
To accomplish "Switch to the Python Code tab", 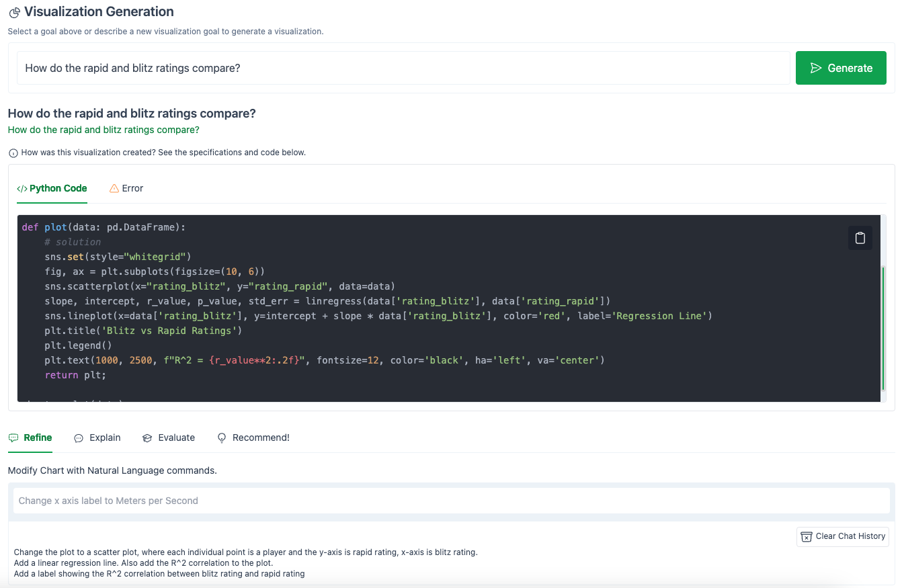I will click(52, 188).
